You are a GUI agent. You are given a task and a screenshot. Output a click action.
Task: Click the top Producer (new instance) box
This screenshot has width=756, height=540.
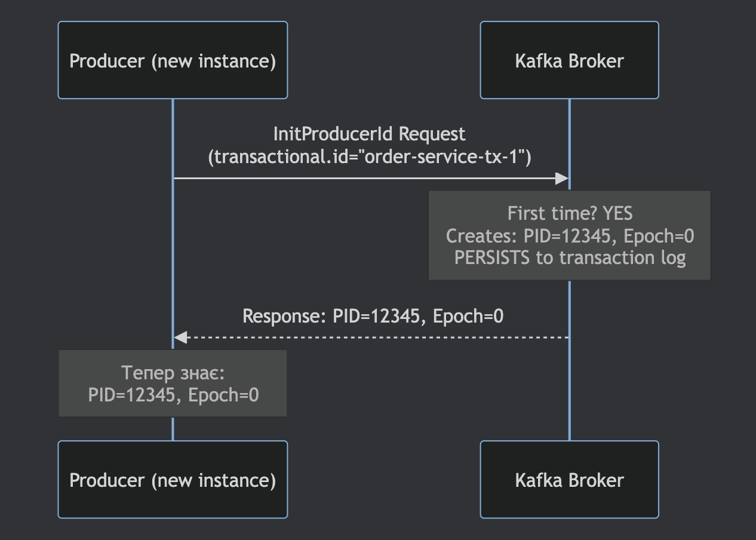pyautogui.click(x=173, y=60)
